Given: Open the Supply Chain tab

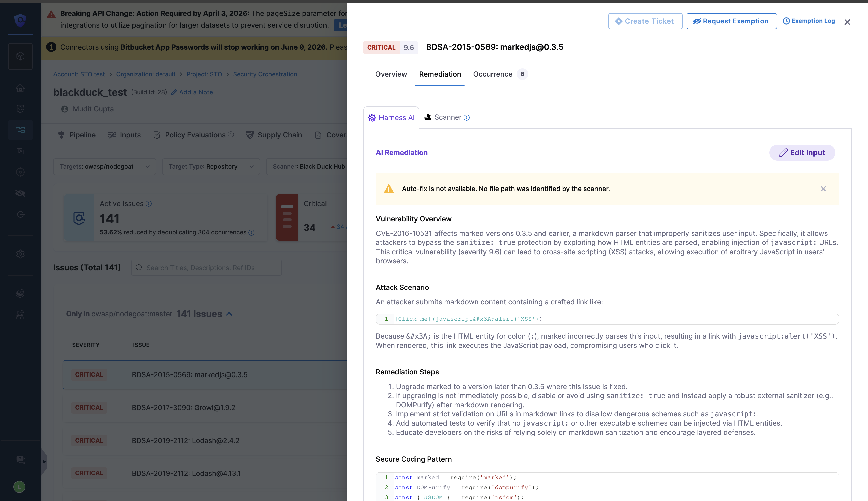Looking at the screenshot, I should [x=274, y=135].
